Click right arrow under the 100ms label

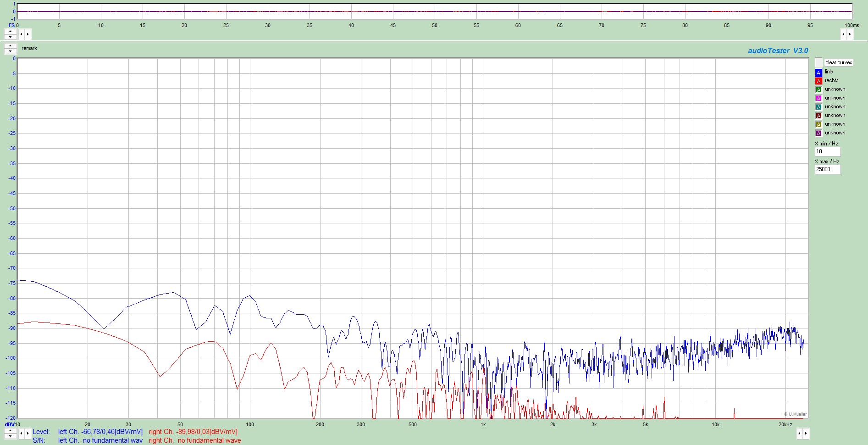[x=850, y=34]
